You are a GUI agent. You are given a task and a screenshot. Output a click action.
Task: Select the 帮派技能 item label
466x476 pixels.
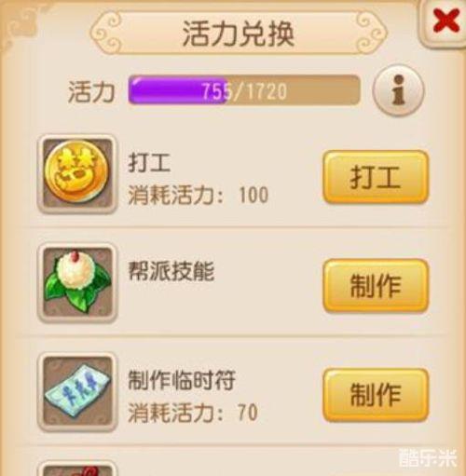tap(171, 271)
